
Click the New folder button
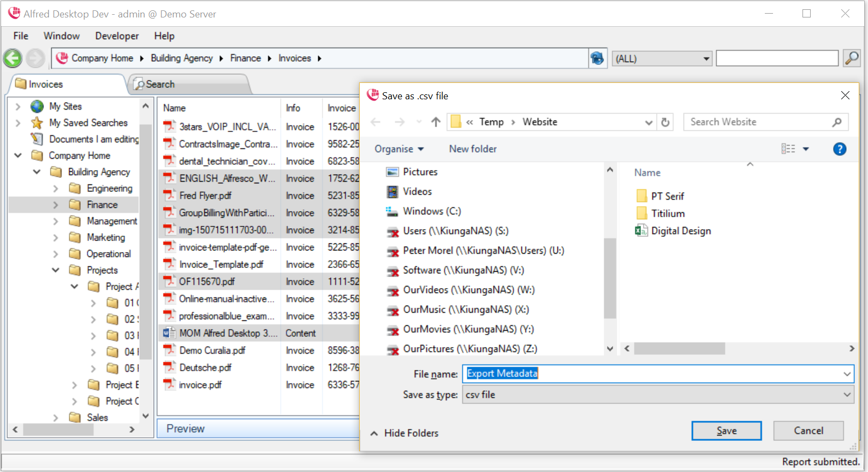click(x=473, y=149)
